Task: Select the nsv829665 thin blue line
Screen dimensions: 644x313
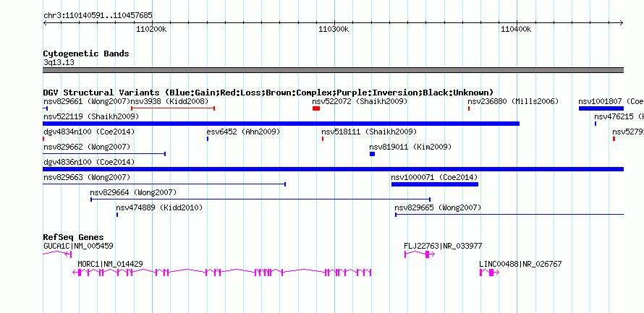Action: [x=509, y=214]
